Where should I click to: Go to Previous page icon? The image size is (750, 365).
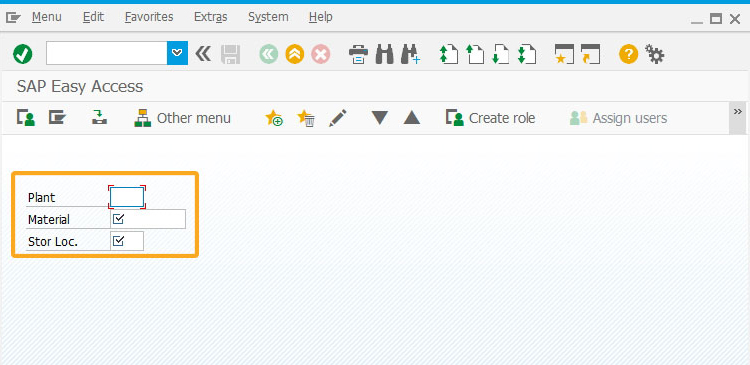pyautogui.click(x=475, y=54)
